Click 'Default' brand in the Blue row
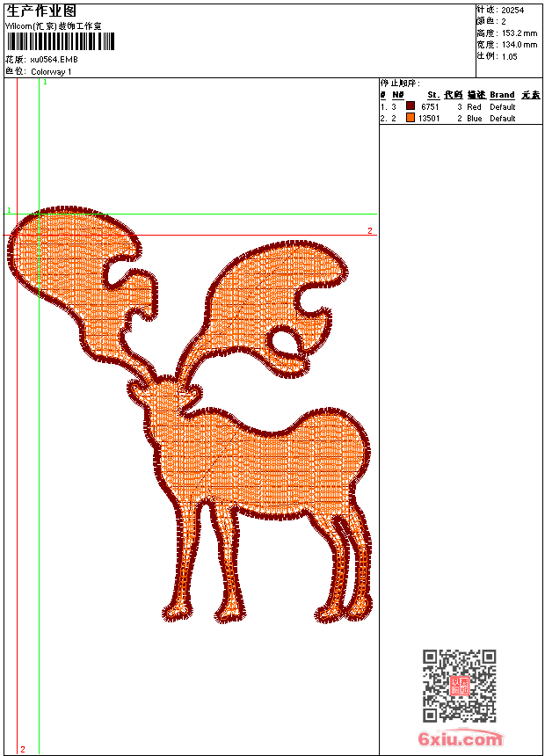This screenshot has width=545, height=756. click(x=503, y=119)
